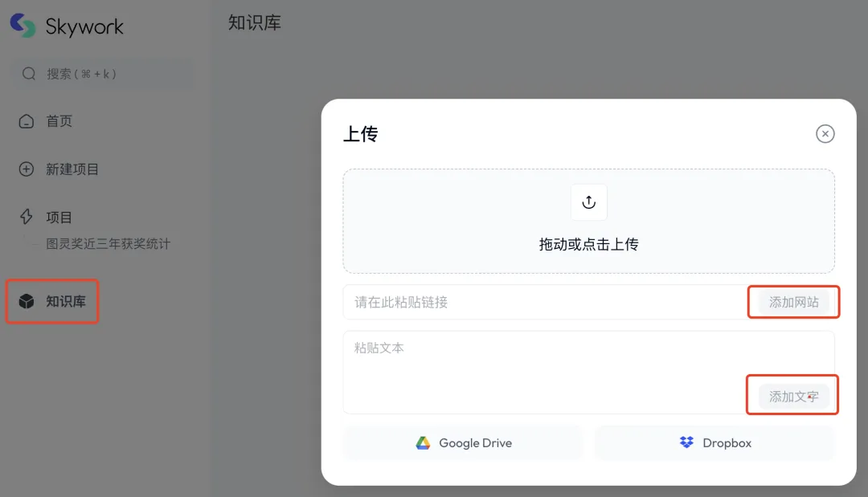Click the lightning icon next to 项目
The image size is (868, 497).
coord(27,217)
